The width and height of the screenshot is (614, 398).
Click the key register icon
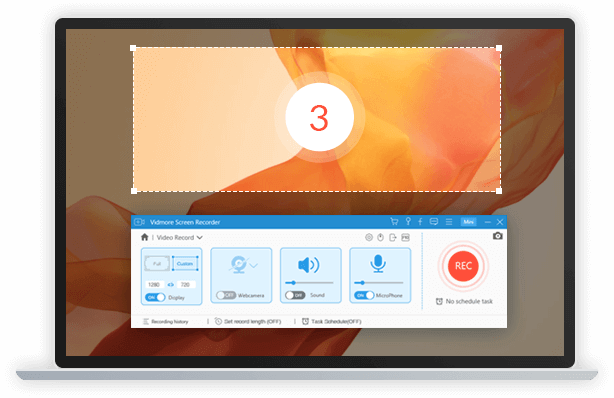coord(408,221)
